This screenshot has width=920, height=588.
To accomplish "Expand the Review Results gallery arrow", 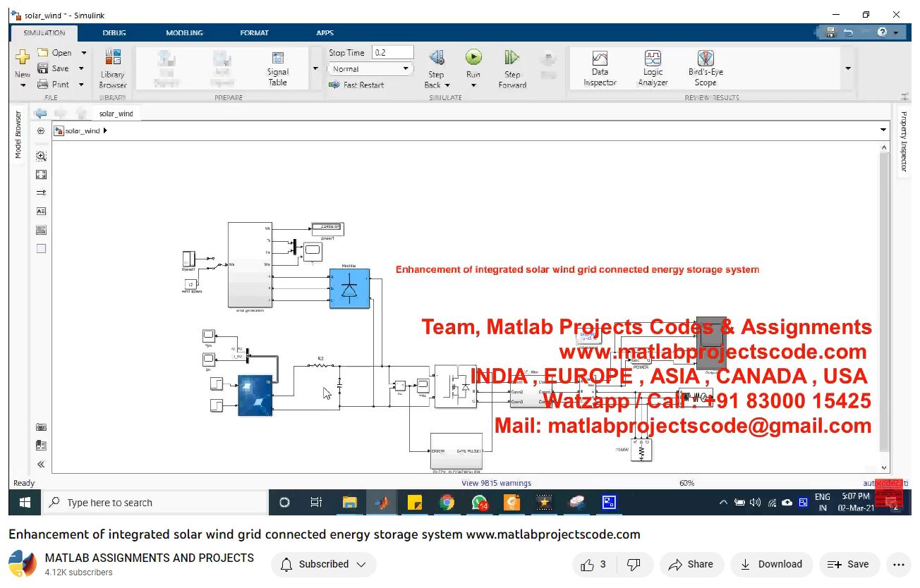I will coord(848,68).
